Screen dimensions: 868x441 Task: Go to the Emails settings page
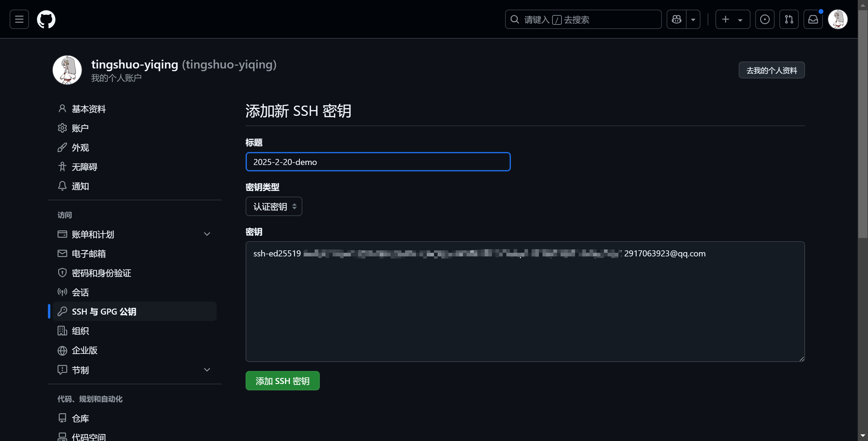click(x=89, y=254)
